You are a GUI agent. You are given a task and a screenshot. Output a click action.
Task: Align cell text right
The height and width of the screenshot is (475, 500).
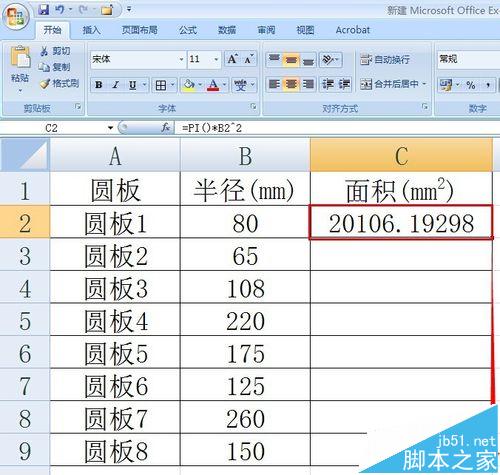click(x=308, y=84)
